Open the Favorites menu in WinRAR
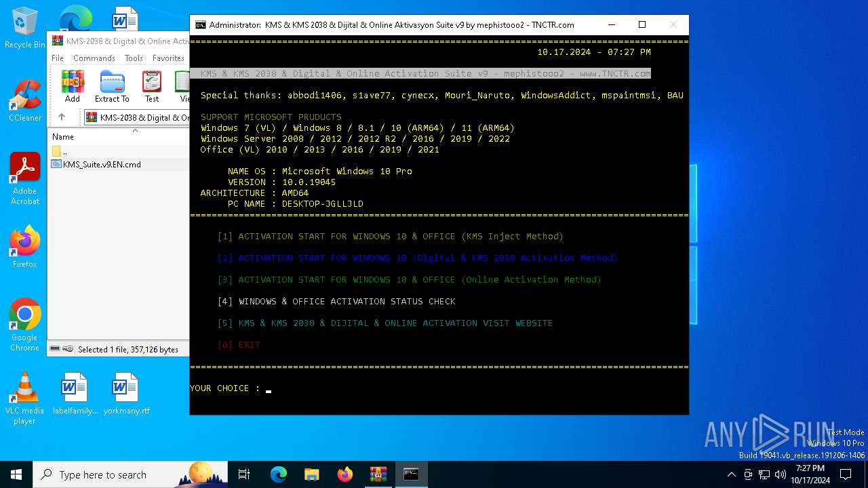 [x=168, y=58]
